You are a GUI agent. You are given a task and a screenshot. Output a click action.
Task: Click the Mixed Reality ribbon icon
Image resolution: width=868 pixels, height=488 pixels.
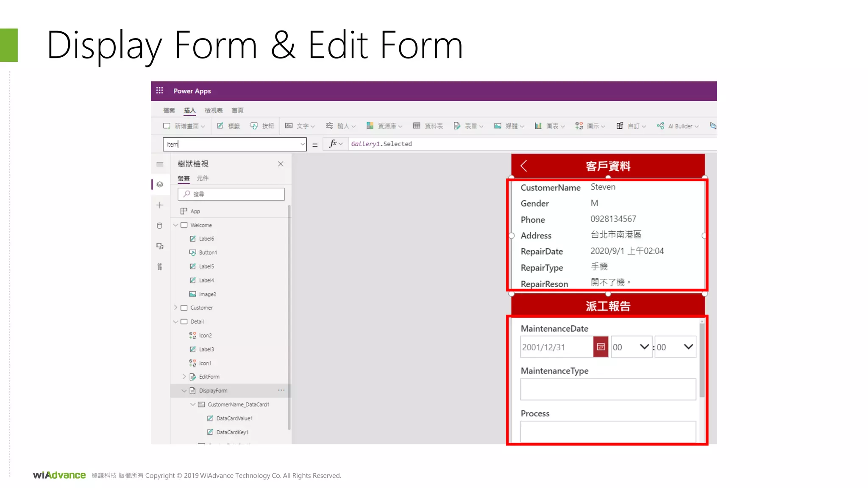[713, 126]
